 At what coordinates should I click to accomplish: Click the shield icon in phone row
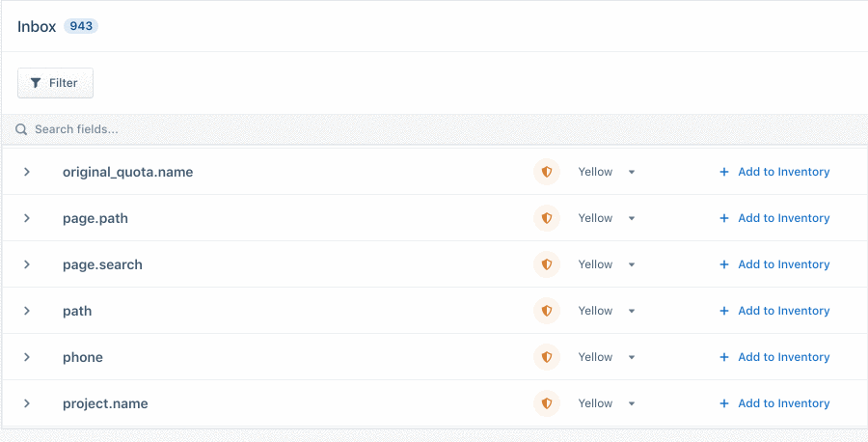coord(547,357)
